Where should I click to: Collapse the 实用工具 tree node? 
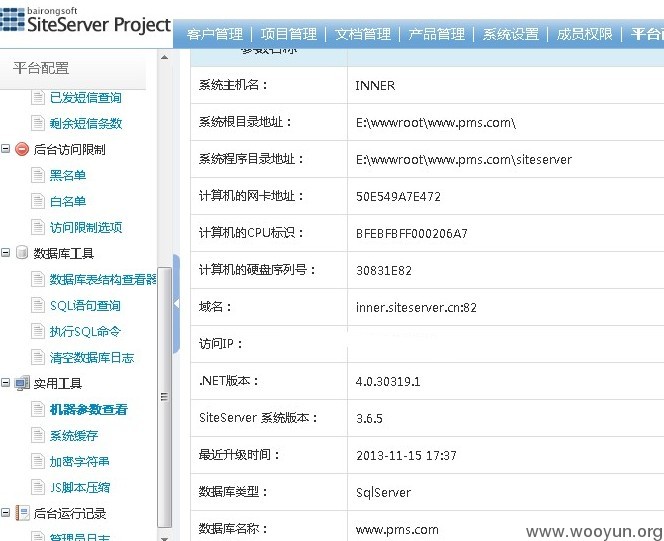point(6,383)
